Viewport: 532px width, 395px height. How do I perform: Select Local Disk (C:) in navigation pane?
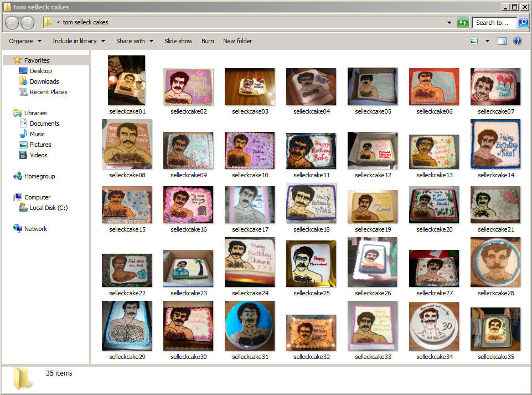point(49,208)
